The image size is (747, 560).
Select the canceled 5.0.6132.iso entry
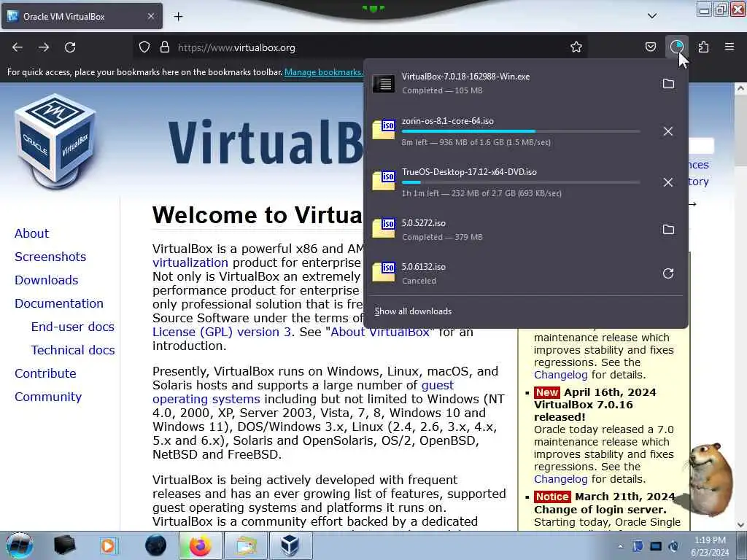point(510,273)
